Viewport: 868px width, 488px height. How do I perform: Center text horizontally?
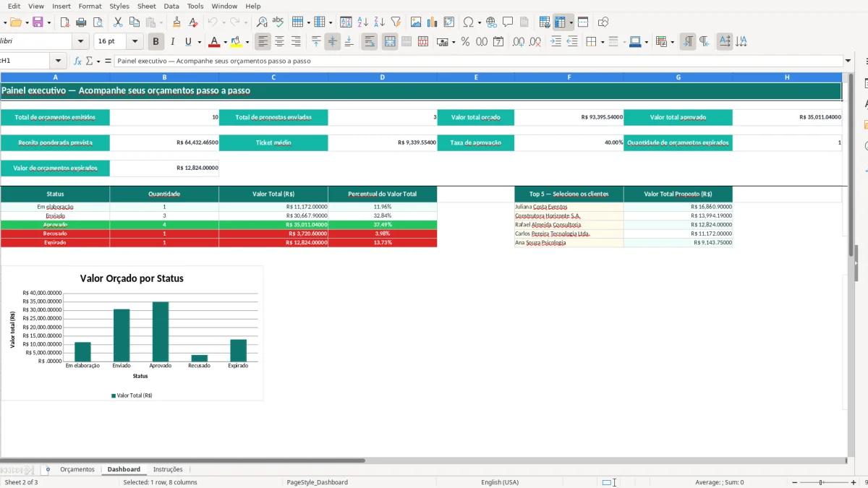click(x=279, y=42)
